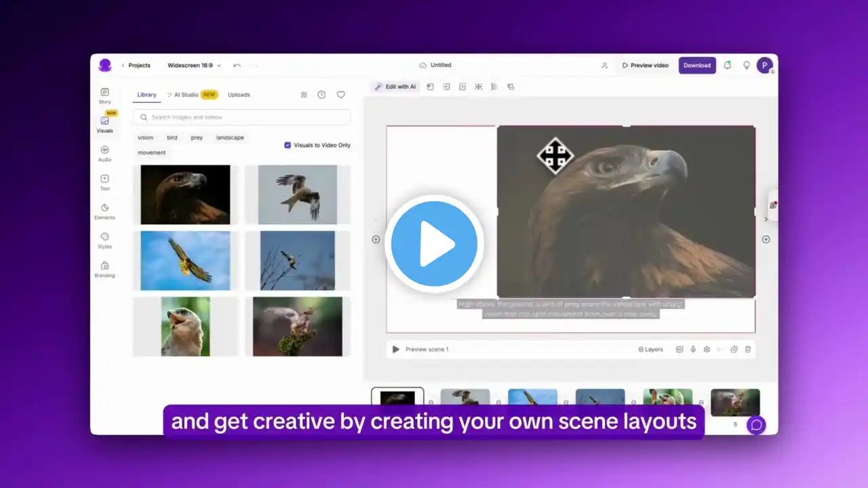868x488 pixels.
Task: Open the Branding panel
Action: [104, 269]
